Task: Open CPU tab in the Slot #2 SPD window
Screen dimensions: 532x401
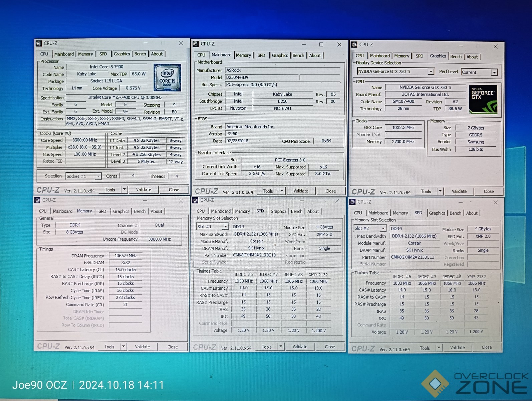Action: point(358,213)
